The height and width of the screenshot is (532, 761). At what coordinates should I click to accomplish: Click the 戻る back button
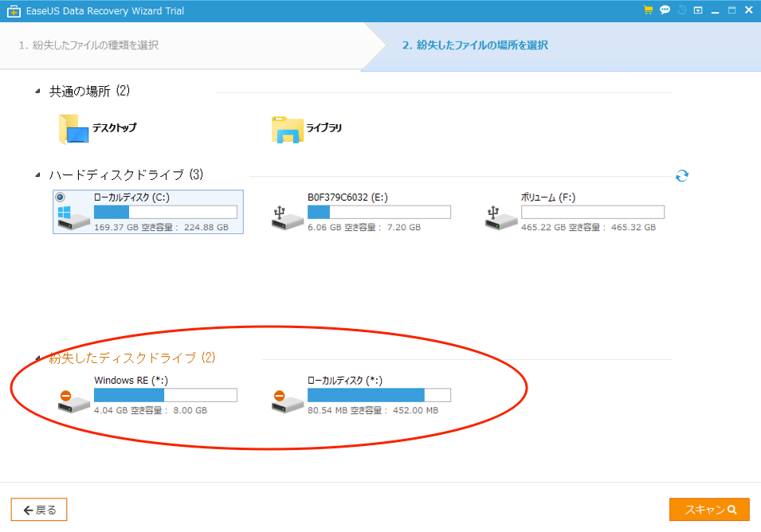[x=39, y=510]
